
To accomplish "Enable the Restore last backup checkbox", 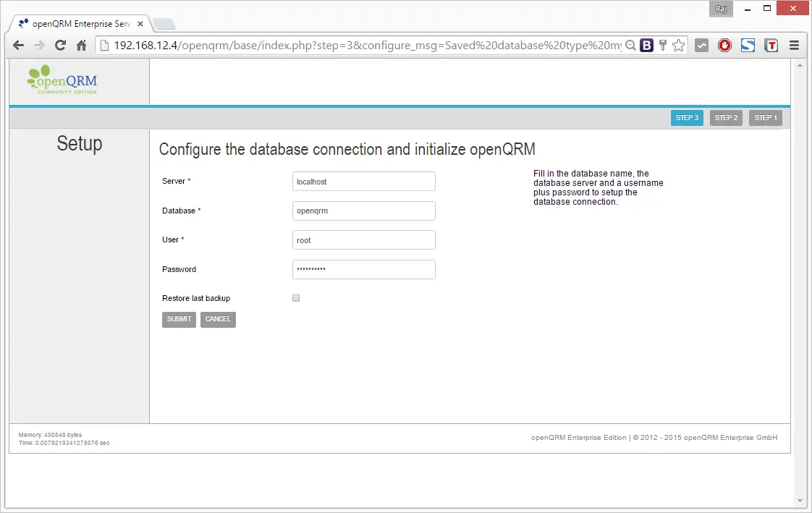I will tap(296, 298).
